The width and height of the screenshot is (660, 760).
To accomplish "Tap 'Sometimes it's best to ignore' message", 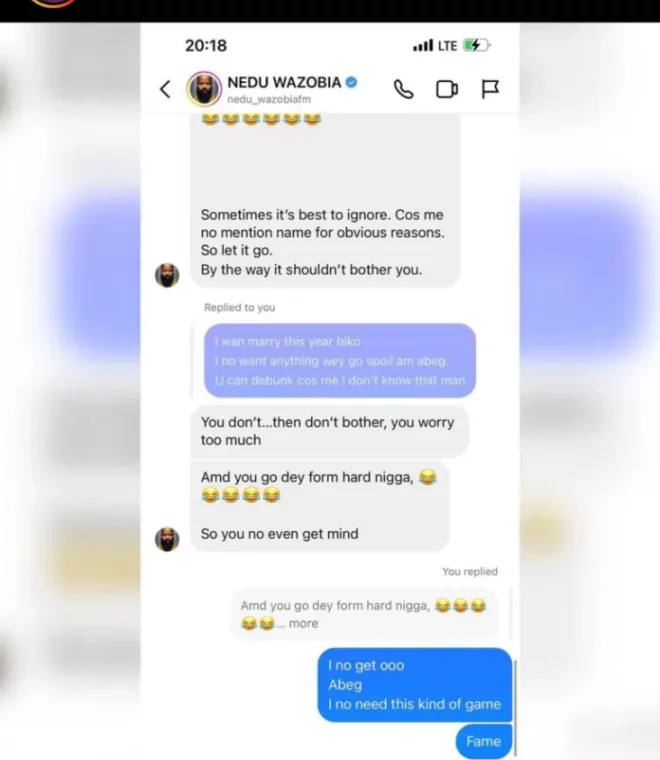I will pyautogui.click(x=325, y=200).
